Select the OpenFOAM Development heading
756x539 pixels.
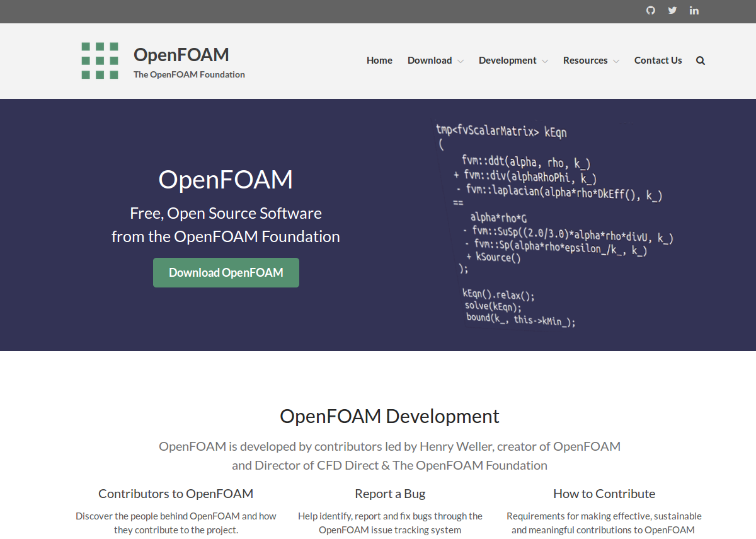[389, 416]
